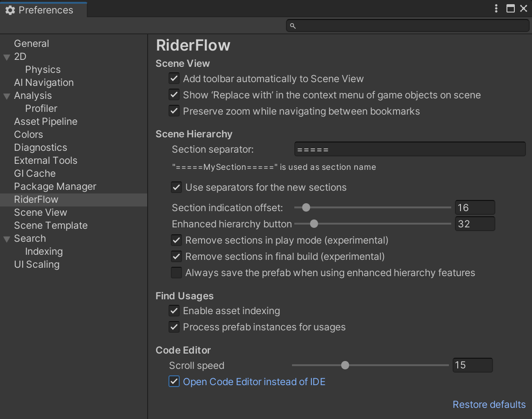Image resolution: width=532 pixels, height=419 pixels.
Task: Click the Section separator text field
Action: tap(409, 149)
